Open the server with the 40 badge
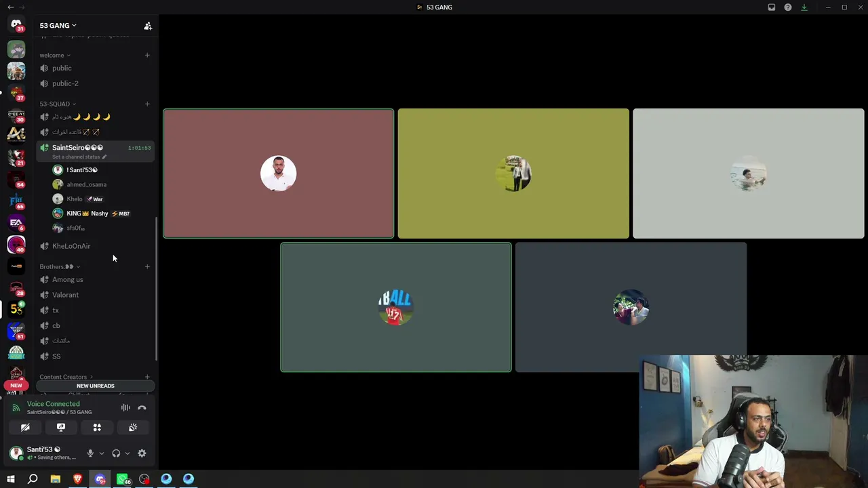The width and height of the screenshot is (868, 488). coord(16,244)
